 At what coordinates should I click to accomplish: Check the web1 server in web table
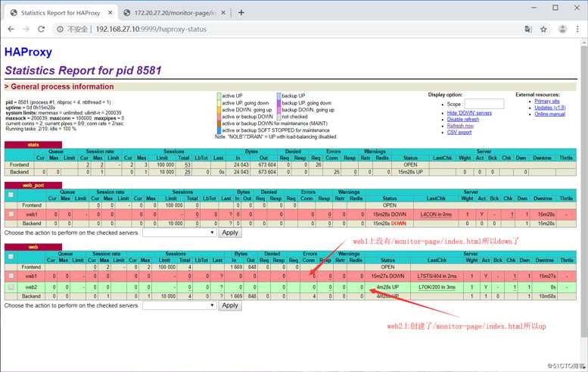[x=11, y=276]
